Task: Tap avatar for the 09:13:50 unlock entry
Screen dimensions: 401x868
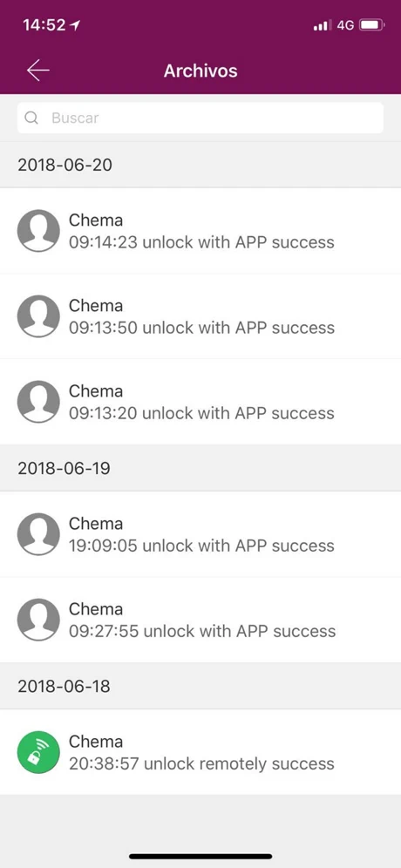Action: tap(38, 315)
